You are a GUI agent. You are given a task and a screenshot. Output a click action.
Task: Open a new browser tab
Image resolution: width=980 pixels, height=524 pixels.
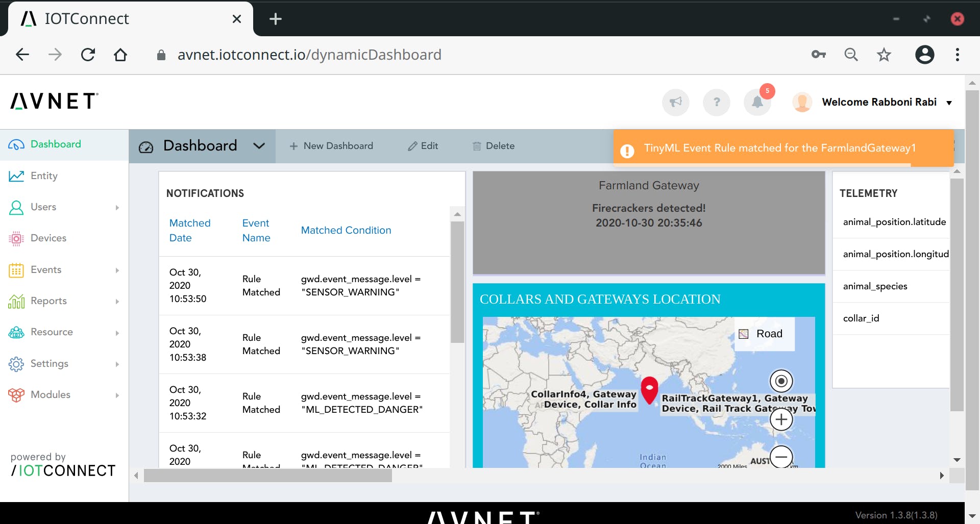276,19
